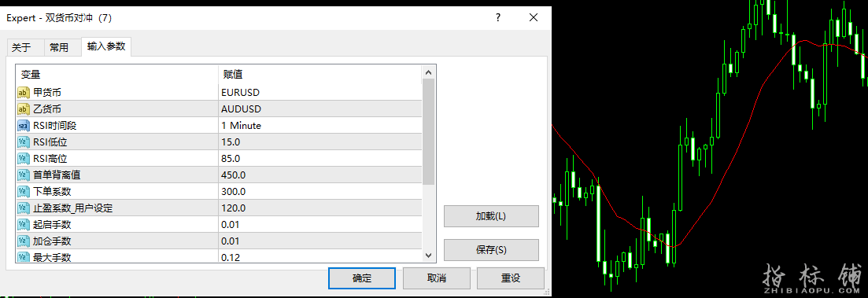
Task: Click the string type icon beside 乙货币
Action: tap(24, 109)
